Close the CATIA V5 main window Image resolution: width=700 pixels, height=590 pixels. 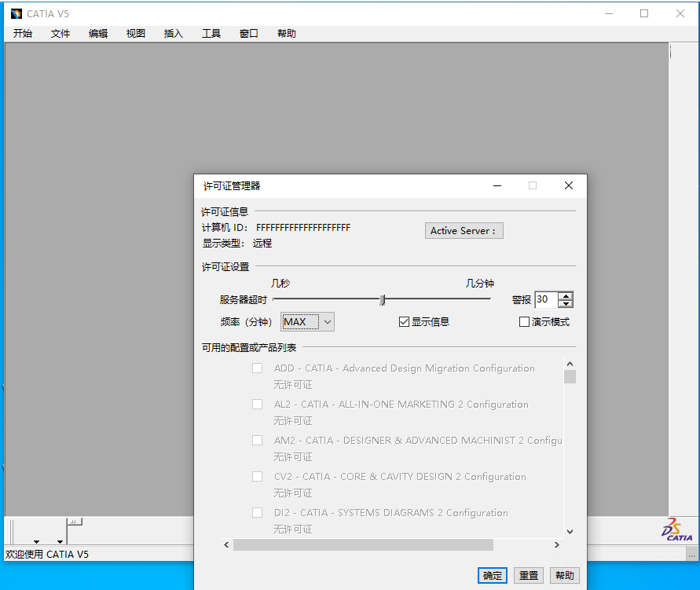click(680, 14)
